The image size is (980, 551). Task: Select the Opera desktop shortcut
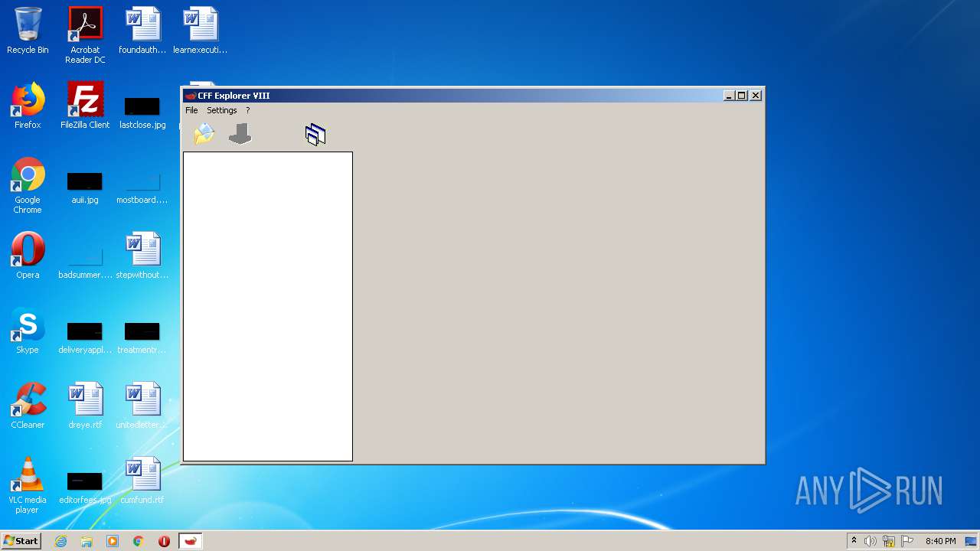point(28,256)
